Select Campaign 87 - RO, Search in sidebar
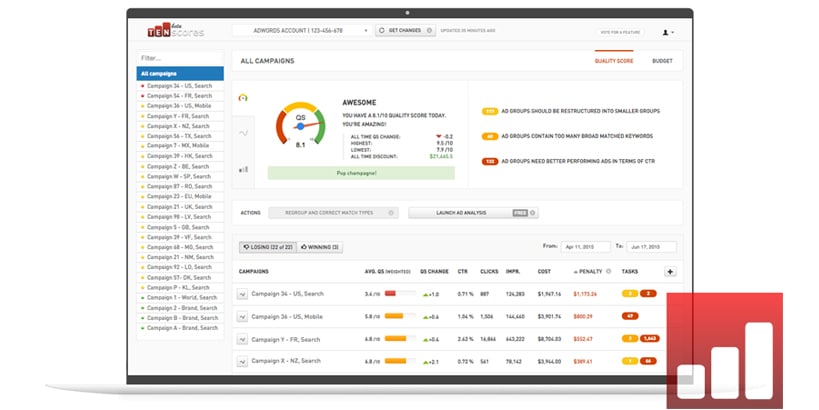Screen dimensions: 819x410 [180, 186]
